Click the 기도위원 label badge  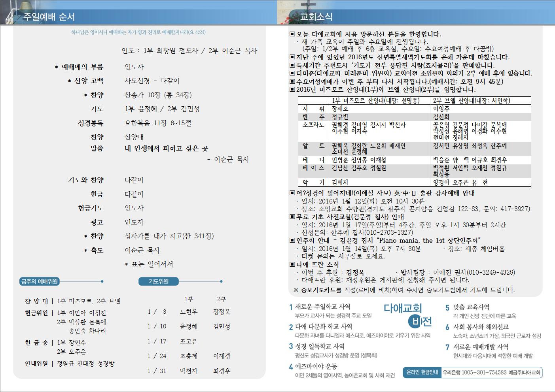[159, 281]
